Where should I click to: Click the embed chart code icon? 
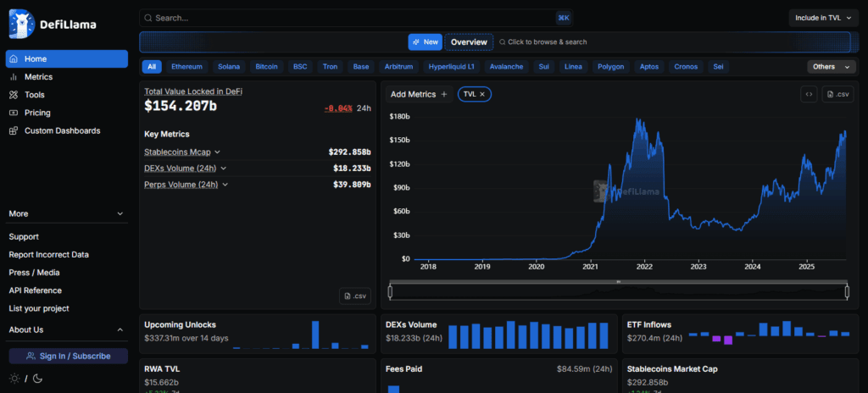[x=810, y=95]
